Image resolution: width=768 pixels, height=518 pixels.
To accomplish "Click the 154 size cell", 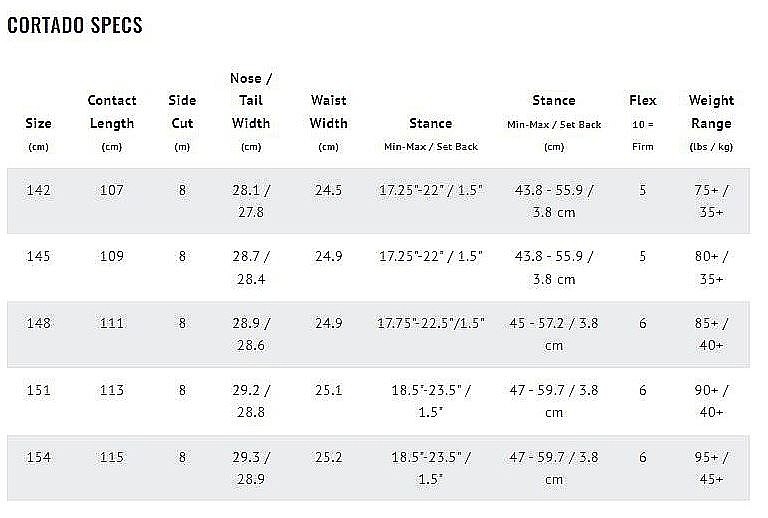I will click(38, 457).
